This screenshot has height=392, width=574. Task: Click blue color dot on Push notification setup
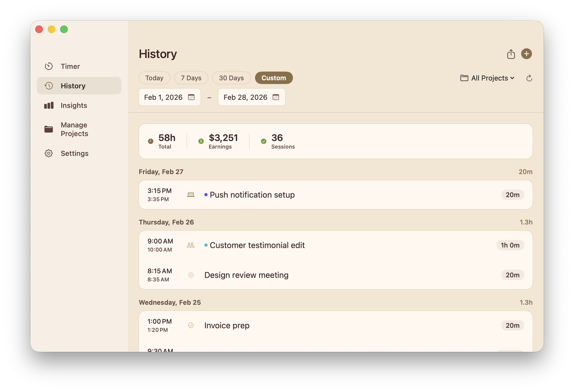pyautogui.click(x=206, y=195)
